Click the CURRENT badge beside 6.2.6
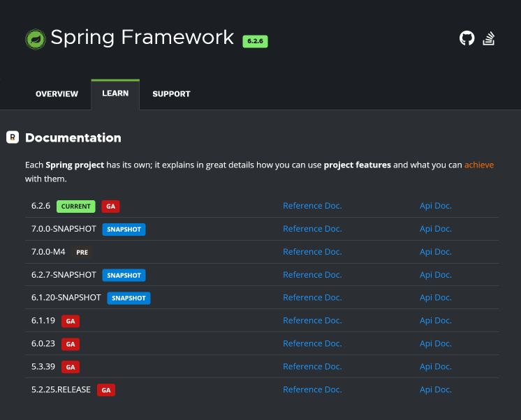 (75, 207)
